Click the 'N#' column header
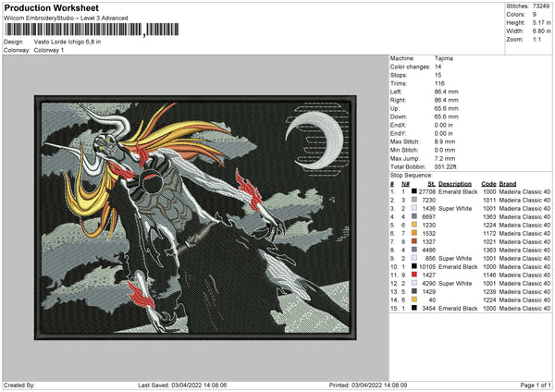This screenshot has height=392, width=555. click(405, 184)
